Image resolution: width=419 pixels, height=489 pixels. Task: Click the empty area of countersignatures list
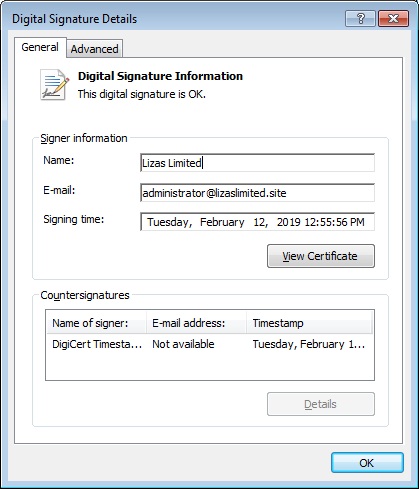210,366
